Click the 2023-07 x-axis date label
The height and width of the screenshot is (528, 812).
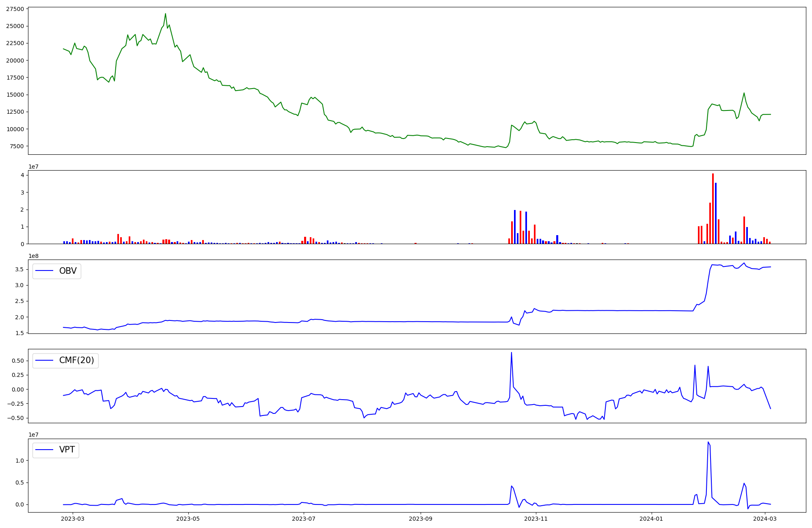[304, 519]
